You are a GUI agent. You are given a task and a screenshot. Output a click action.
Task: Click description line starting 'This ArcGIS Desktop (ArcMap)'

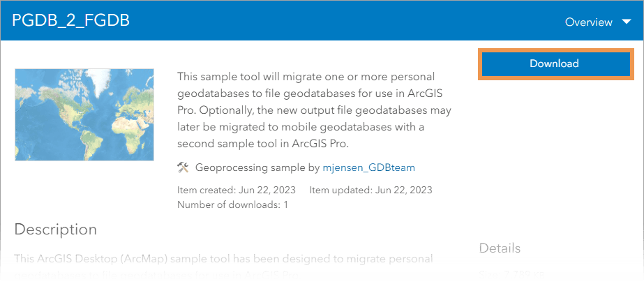(223, 259)
